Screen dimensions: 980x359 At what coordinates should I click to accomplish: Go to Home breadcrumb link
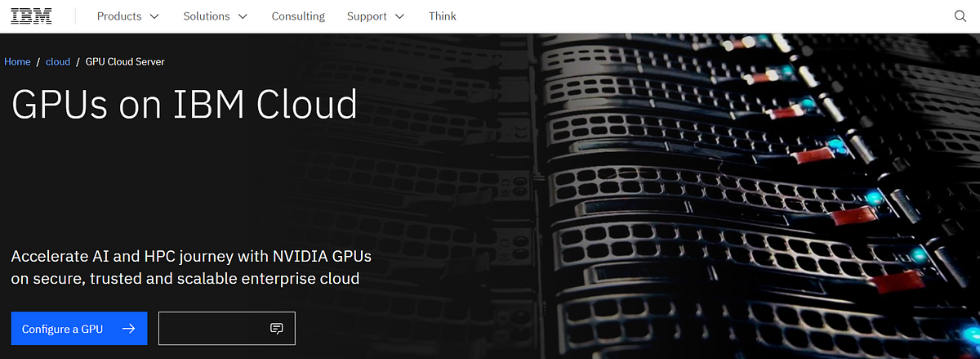[x=17, y=61]
